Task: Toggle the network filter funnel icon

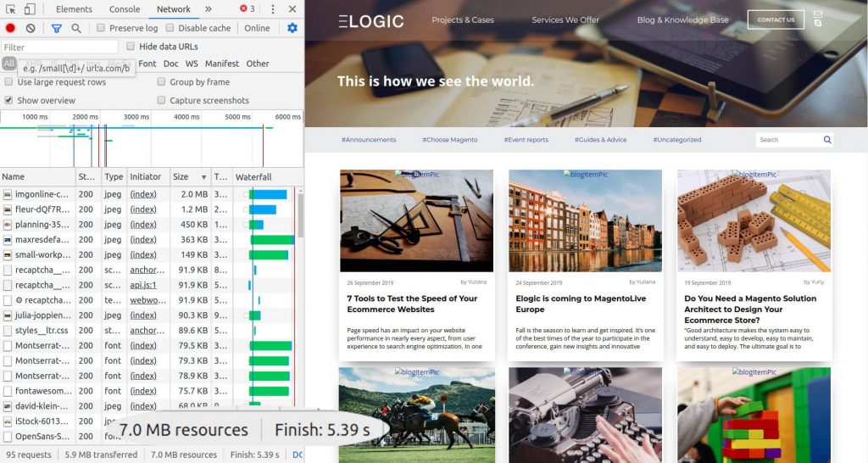Action: (57, 28)
